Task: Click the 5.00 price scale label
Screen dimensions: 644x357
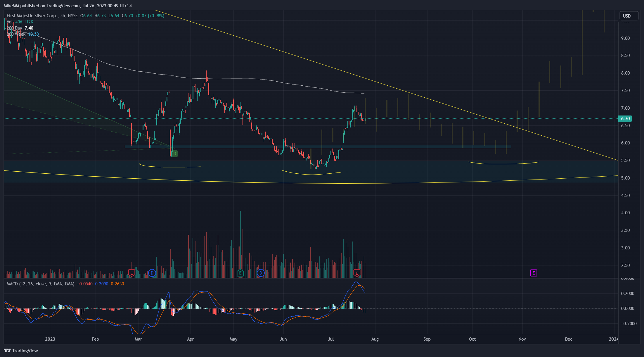Action: [x=625, y=178]
